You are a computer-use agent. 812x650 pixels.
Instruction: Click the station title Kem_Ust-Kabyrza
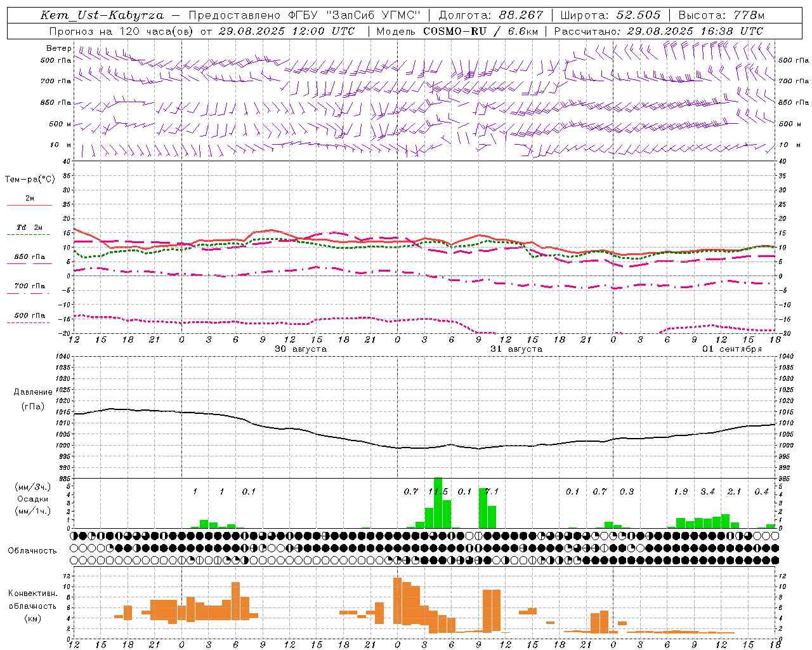(x=102, y=15)
